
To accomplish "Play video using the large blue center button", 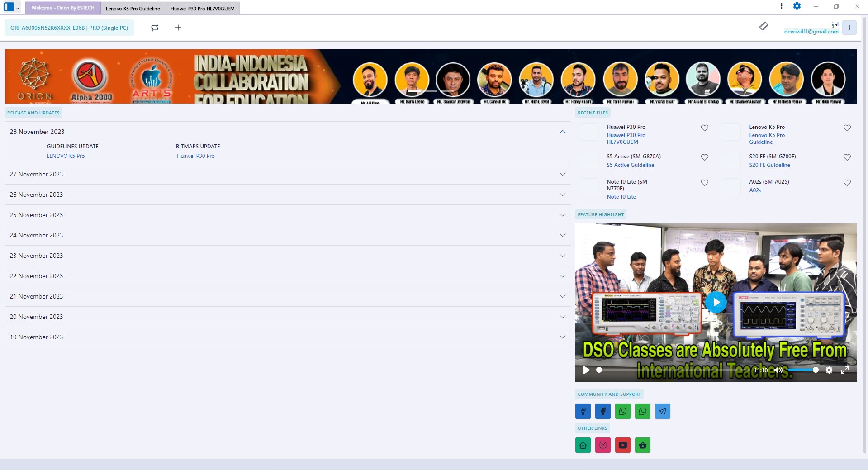I will point(716,302).
